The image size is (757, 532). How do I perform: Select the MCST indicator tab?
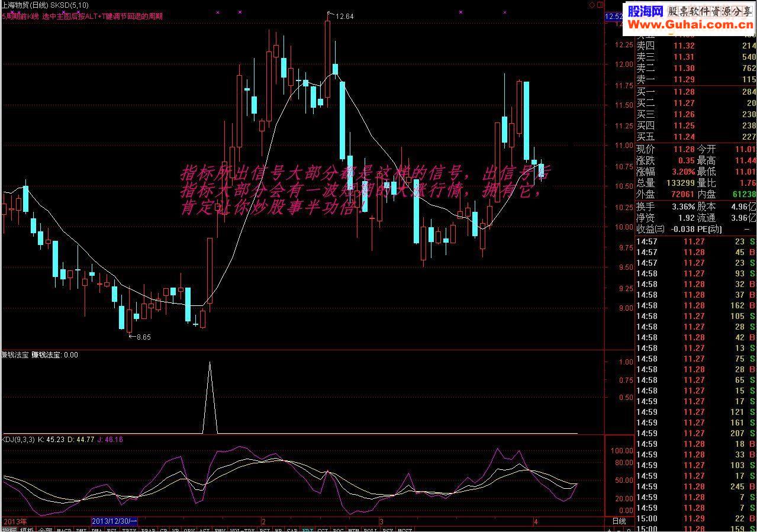click(405, 530)
